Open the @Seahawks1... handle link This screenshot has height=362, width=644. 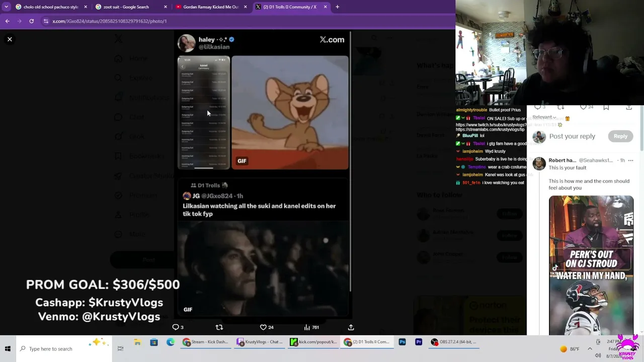(596, 160)
